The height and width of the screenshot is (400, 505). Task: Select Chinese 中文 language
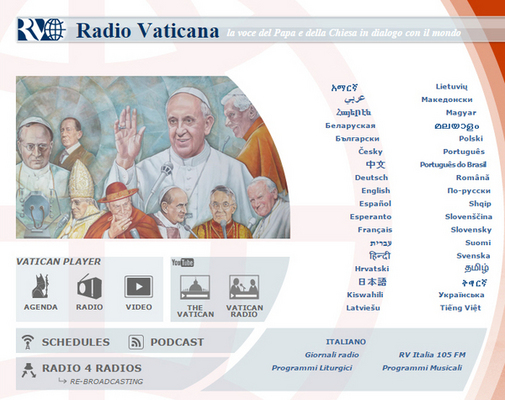(x=375, y=165)
